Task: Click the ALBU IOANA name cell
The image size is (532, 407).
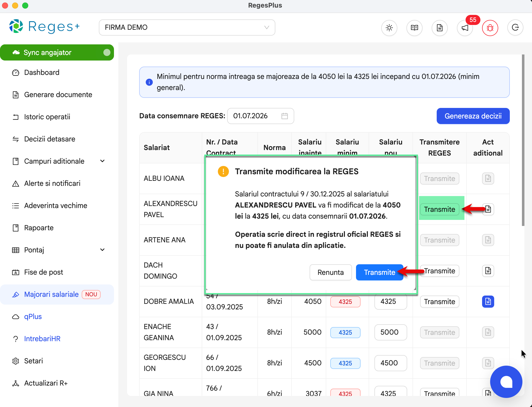Action: [170, 179]
